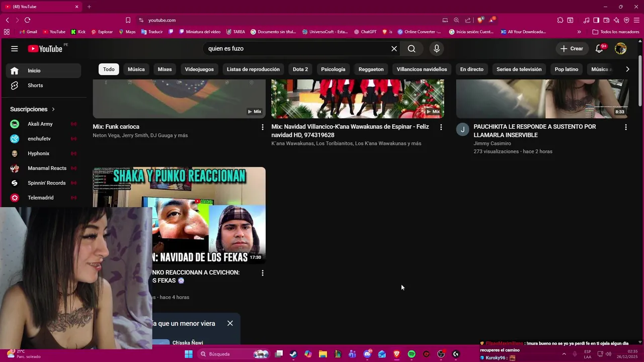The height and width of the screenshot is (362, 644).
Task: Open Spotify from the taskbar
Action: (x=412, y=354)
